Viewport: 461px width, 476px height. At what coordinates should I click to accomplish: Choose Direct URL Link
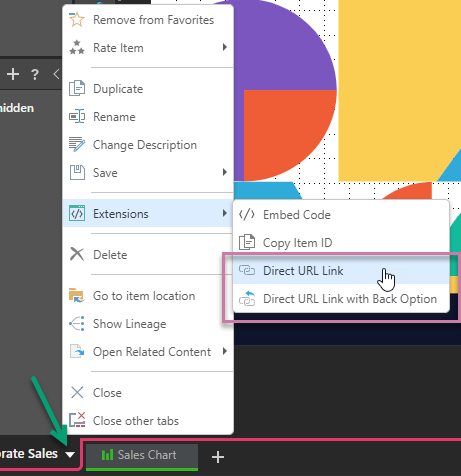click(341, 270)
